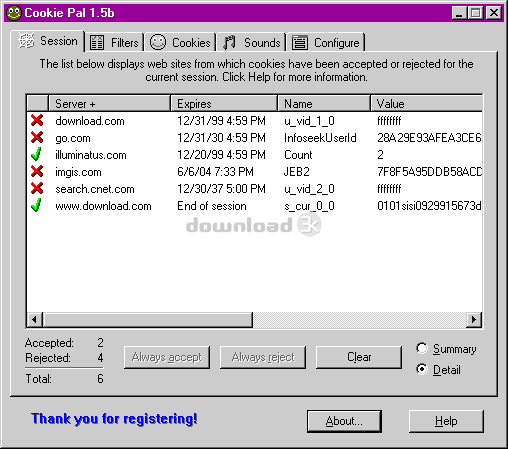
Task: Click the Cookie Pal smiley title icon
Action: [14, 13]
